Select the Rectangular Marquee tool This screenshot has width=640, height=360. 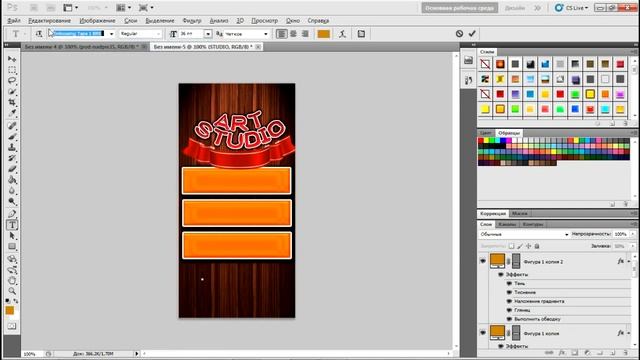coord(12,70)
